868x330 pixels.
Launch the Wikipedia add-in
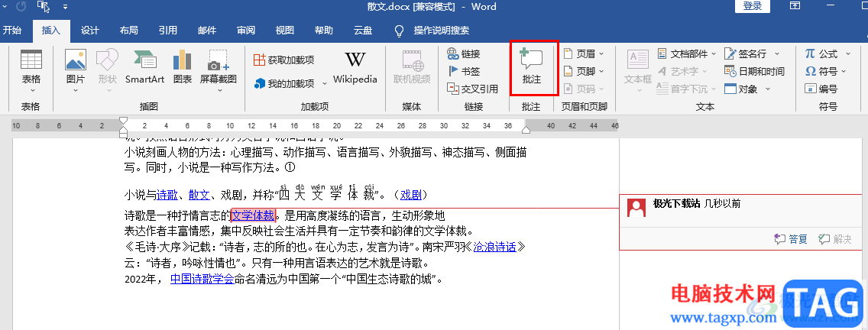pyautogui.click(x=355, y=67)
